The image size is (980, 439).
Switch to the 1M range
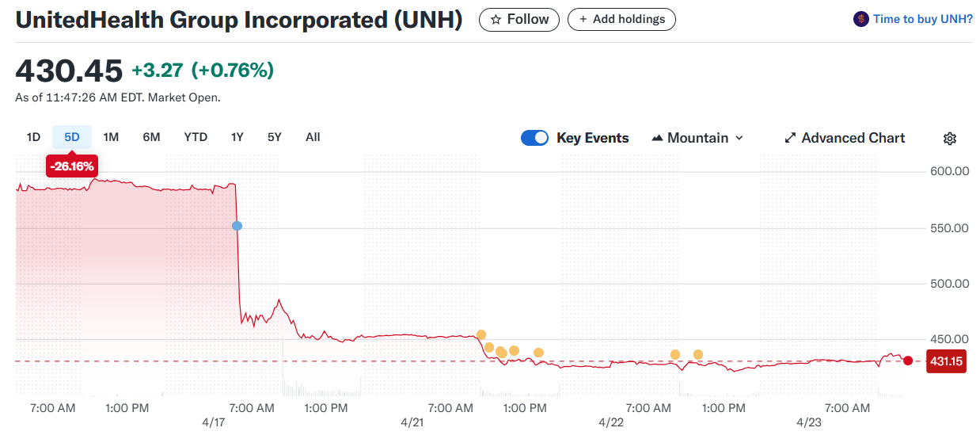pyautogui.click(x=111, y=137)
